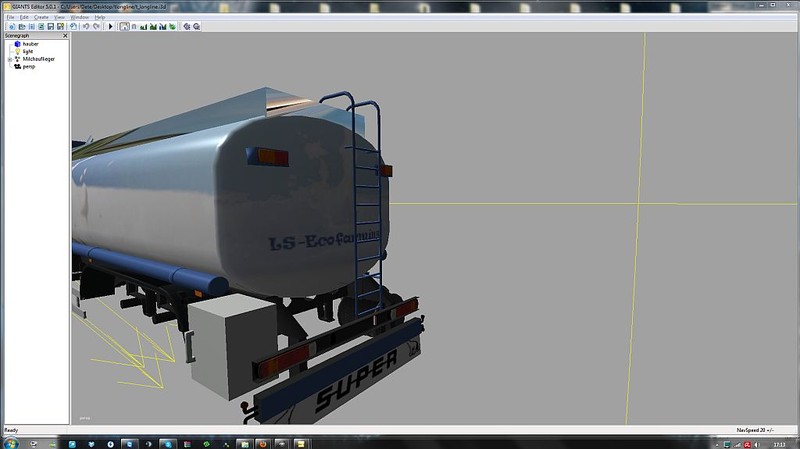Click persp label in viewport corner
This screenshot has width=800, height=449.
pyautogui.click(x=85, y=418)
